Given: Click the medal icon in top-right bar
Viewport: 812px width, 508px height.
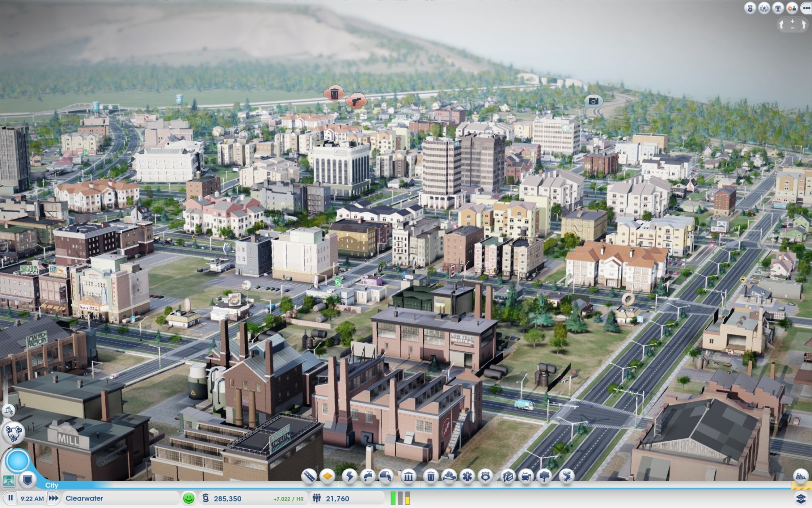Looking at the screenshot, I should [750, 8].
